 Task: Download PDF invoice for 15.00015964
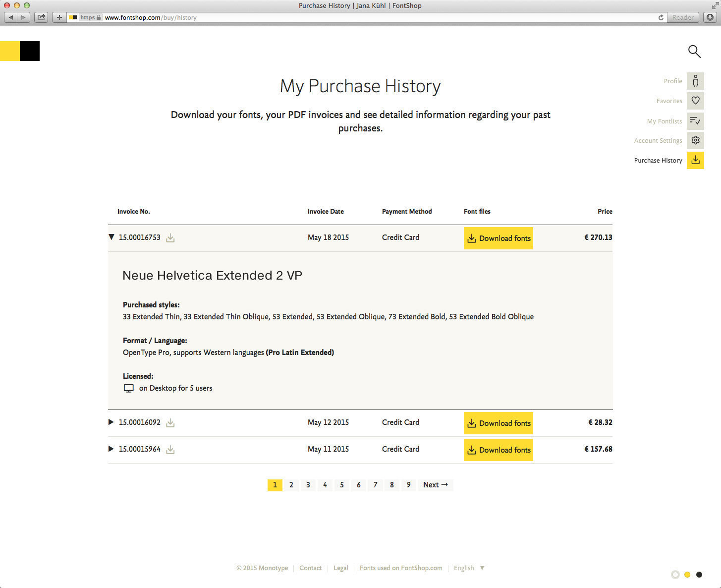(170, 450)
